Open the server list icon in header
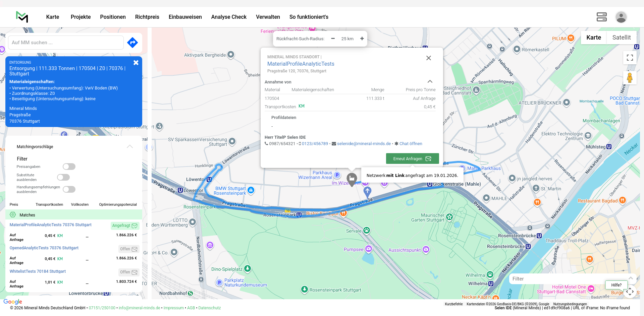Viewport: 644px width, 316px height. (x=601, y=17)
